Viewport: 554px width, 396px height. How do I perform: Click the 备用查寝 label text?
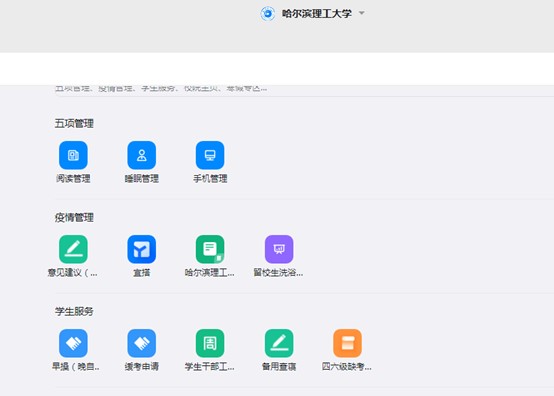click(279, 367)
